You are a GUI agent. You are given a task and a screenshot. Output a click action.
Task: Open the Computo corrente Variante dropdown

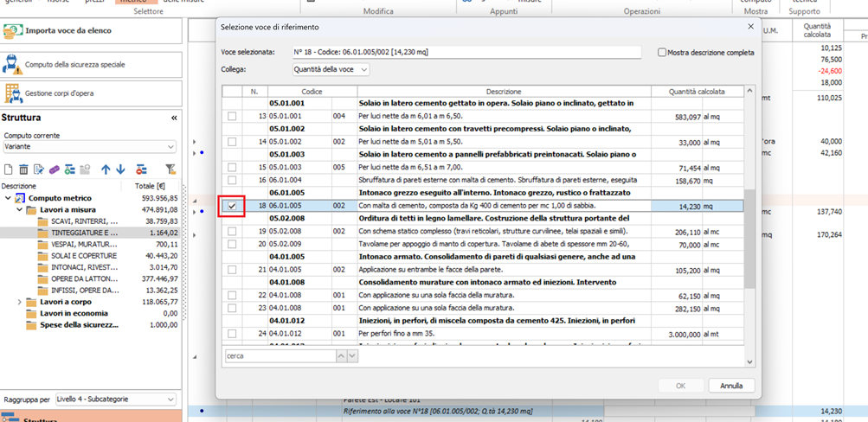(x=88, y=147)
